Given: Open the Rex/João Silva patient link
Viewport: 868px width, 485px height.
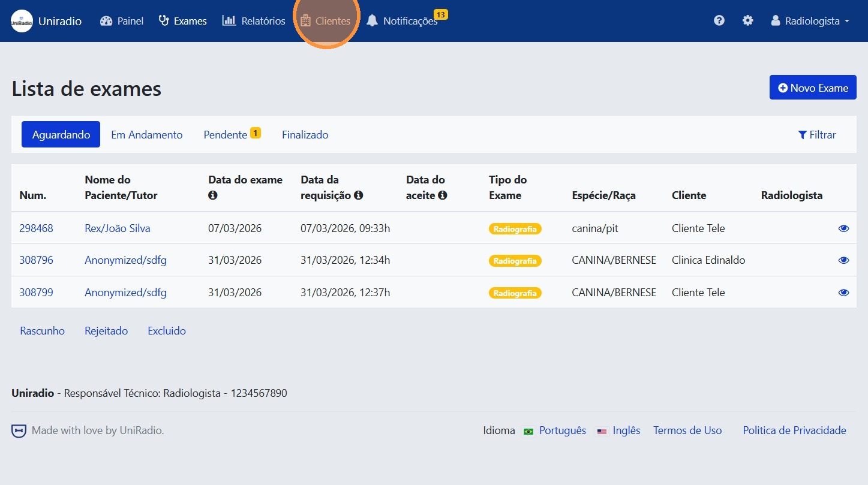Looking at the screenshot, I should point(117,228).
